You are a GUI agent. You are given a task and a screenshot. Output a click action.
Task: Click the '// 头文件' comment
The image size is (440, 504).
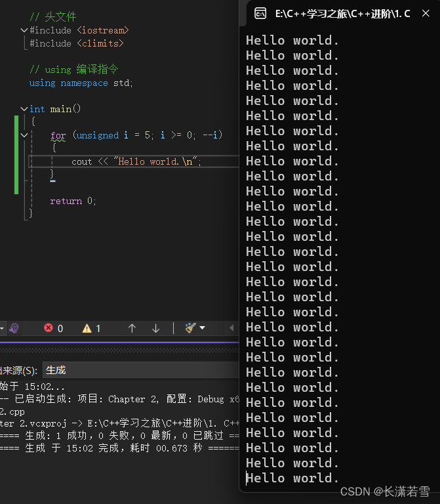52,16
